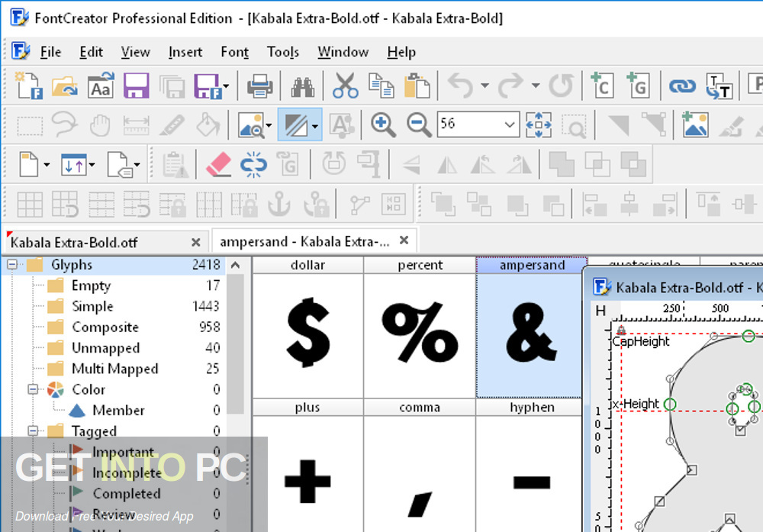Close the ampersand glyph tab
The height and width of the screenshot is (532, 763).
[x=404, y=240]
